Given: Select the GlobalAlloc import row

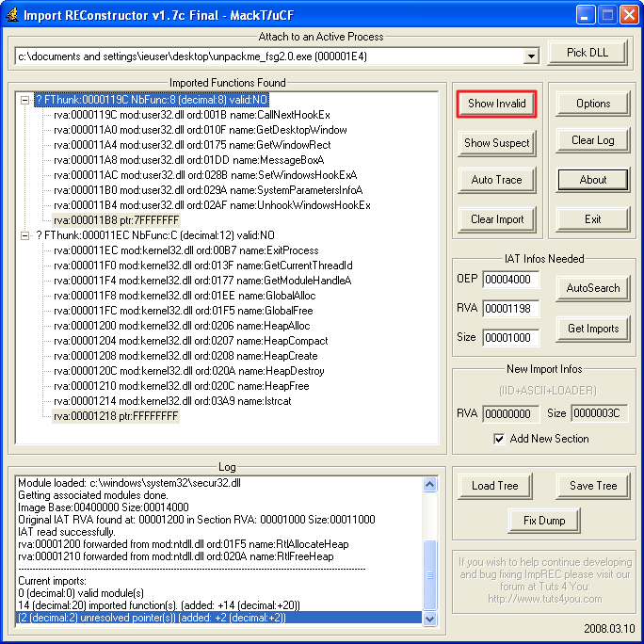Looking at the screenshot, I should (x=185, y=296).
